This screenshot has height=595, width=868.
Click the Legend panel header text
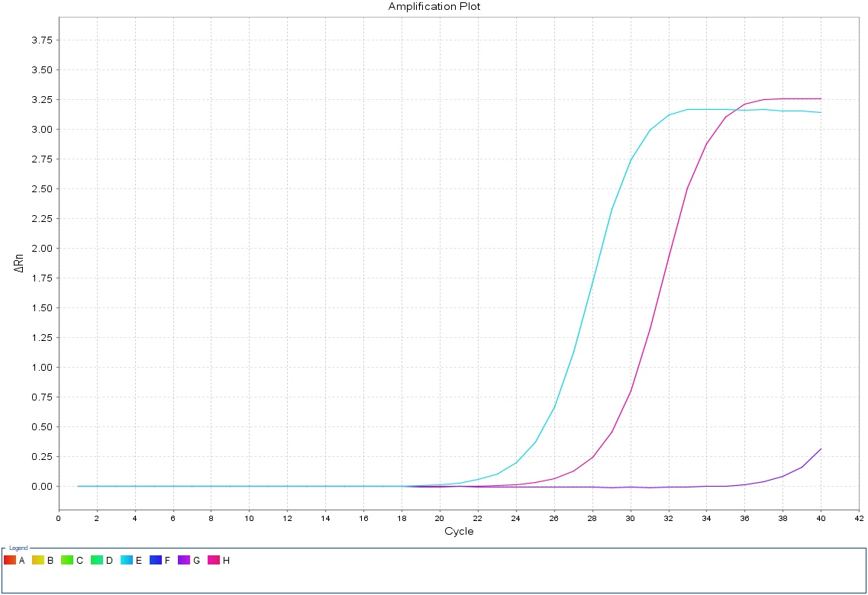18,548
